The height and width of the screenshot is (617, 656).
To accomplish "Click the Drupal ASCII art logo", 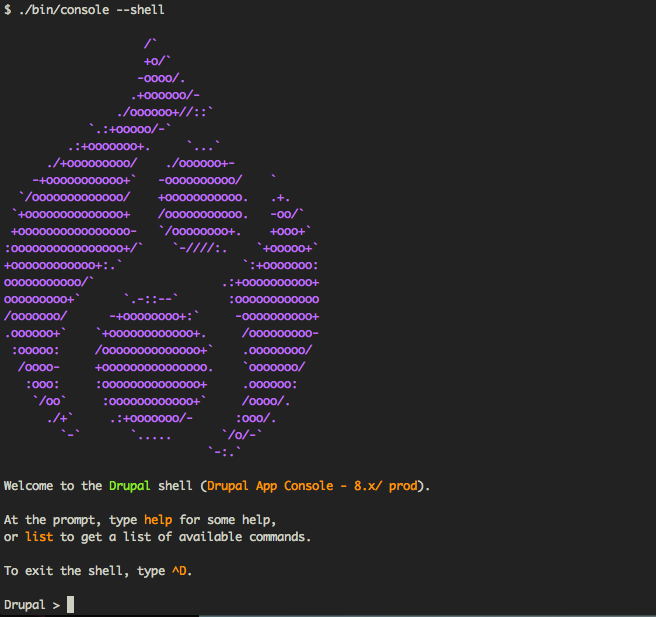I will (161, 248).
